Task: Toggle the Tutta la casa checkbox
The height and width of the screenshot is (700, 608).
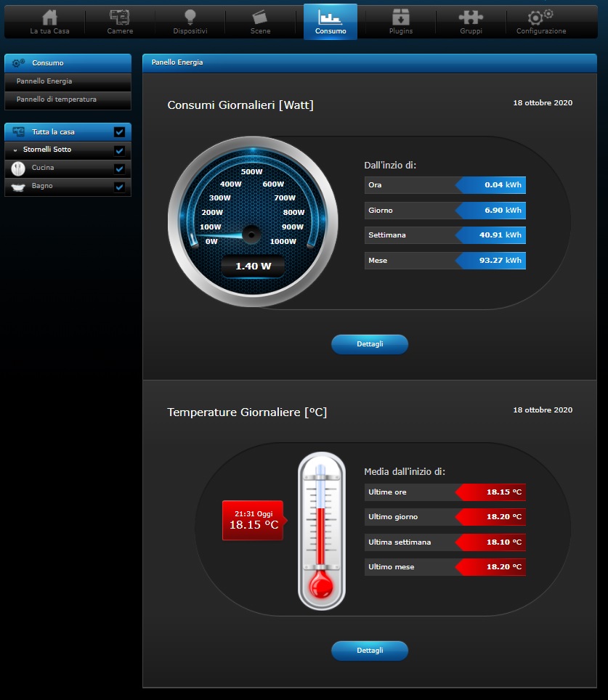Action: point(119,132)
